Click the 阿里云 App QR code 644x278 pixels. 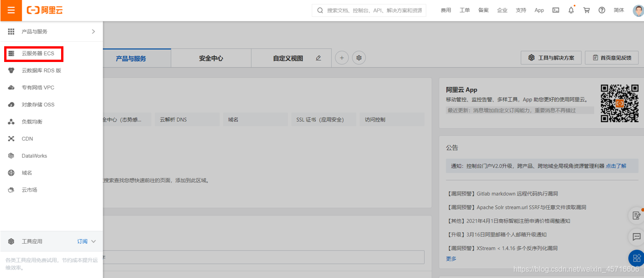click(x=619, y=103)
